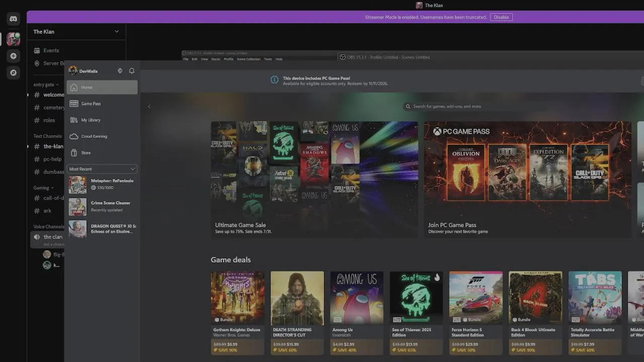Screen dimensions: 644x362
Task: Click the blue info icon in banner
Action: (x=274, y=79)
